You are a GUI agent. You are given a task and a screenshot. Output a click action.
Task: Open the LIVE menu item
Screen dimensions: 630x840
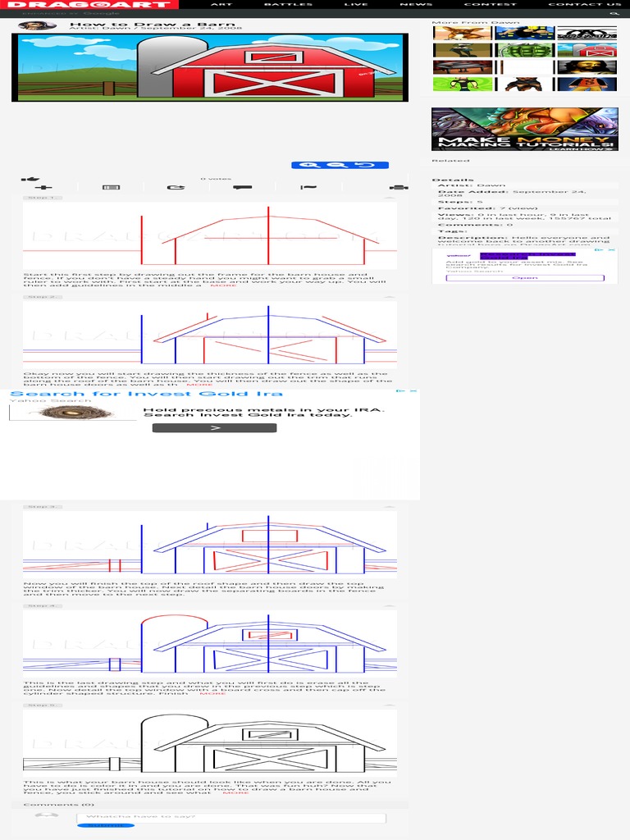[x=356, y=4]
